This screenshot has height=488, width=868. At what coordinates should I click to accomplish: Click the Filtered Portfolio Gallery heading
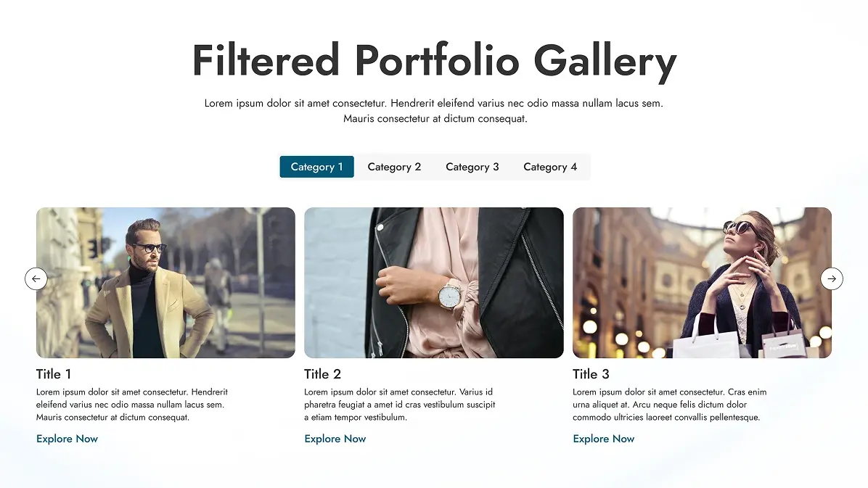point(434,60)
